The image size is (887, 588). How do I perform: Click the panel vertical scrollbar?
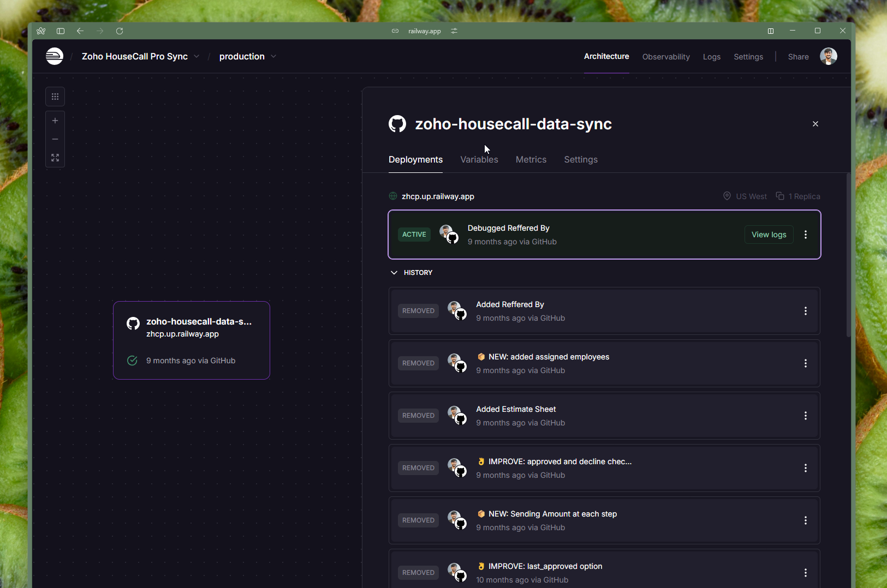tap(848, 255)
